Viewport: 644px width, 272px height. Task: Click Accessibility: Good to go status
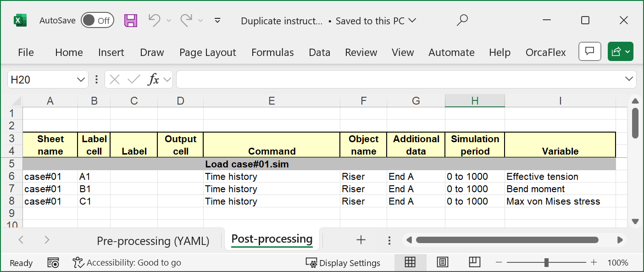[128, 263]
